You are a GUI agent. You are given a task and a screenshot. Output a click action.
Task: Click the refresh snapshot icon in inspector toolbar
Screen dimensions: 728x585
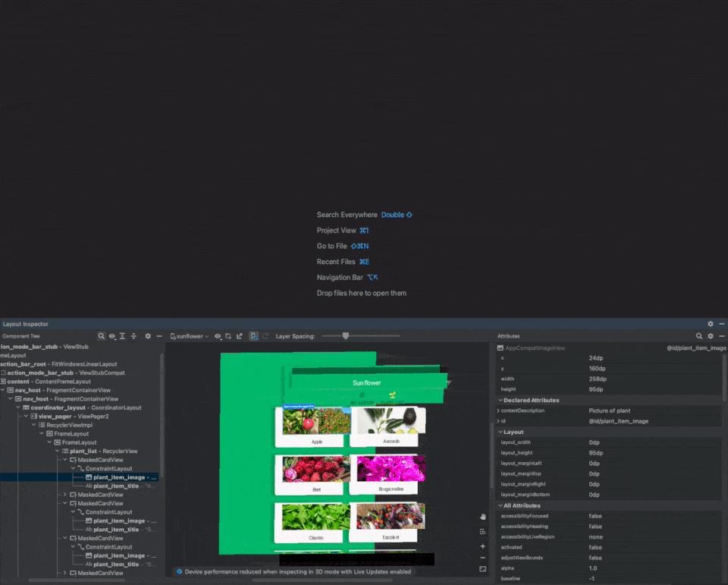(265, 336)
